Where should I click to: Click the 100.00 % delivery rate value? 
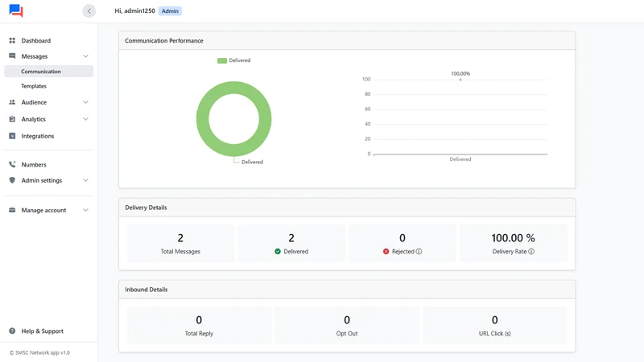tap(513, 238)
